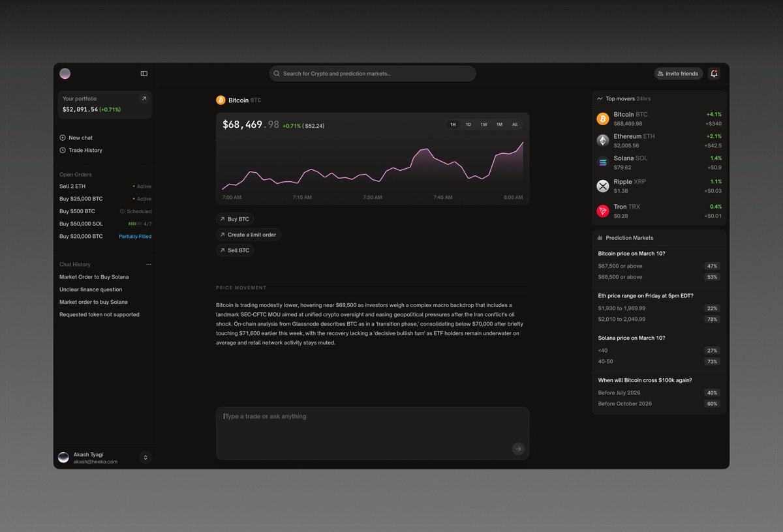Open portfolio details arrow icon
The width and height of the screenshot is (783, 532).
tap(144, 98)
